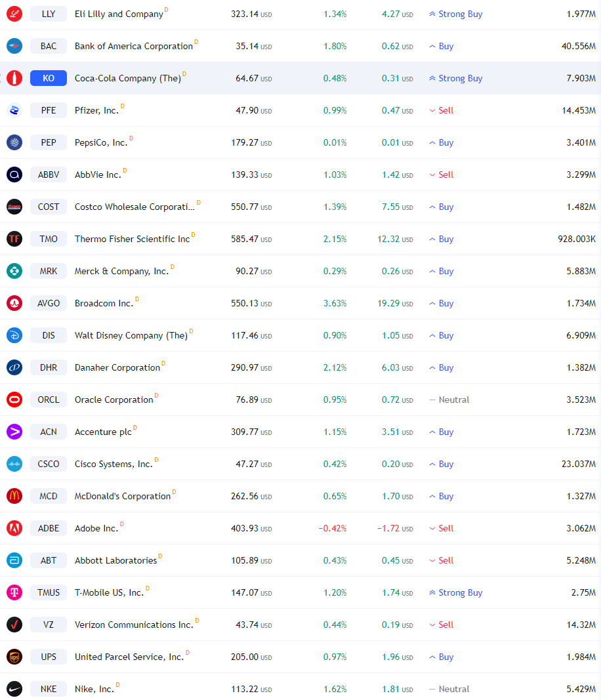This screenshot has width=601, height=700.
Task: Click the Neutral rating for Oracle
Action: pos(449,400)
